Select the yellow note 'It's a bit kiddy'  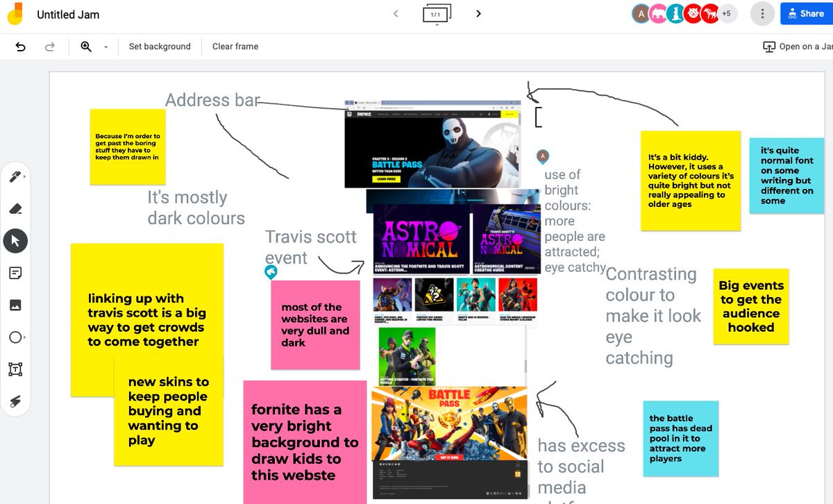pos(691,181)
